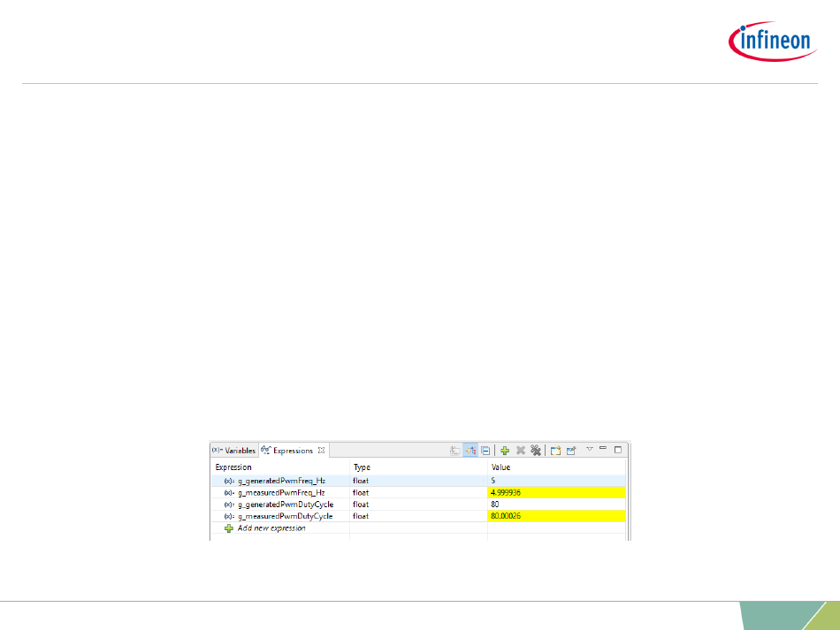Maximize the Expressions view panel
The height and width of the screenshot is (630, 840).
(x=618, y=450)
